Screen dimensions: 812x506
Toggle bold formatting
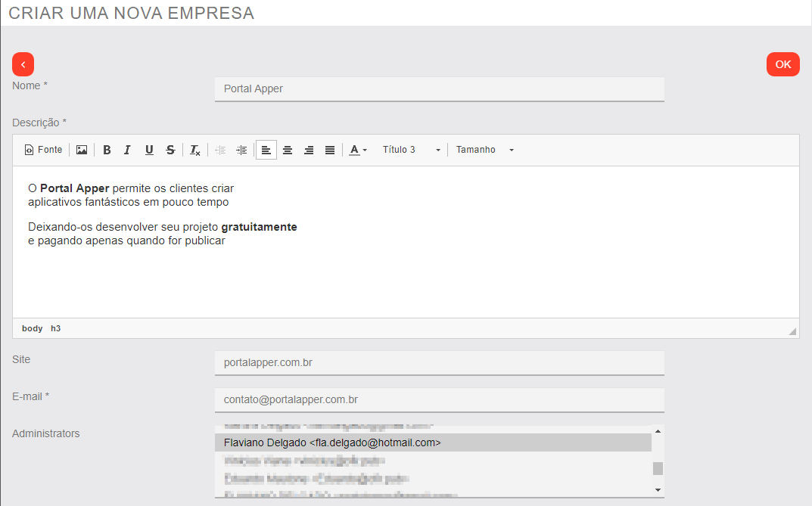(x=107, y=150)
